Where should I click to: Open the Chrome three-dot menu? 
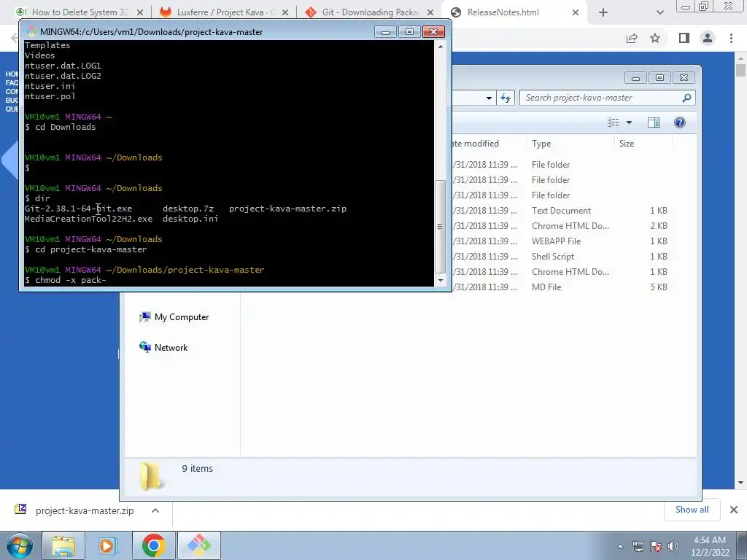[731, 38]
